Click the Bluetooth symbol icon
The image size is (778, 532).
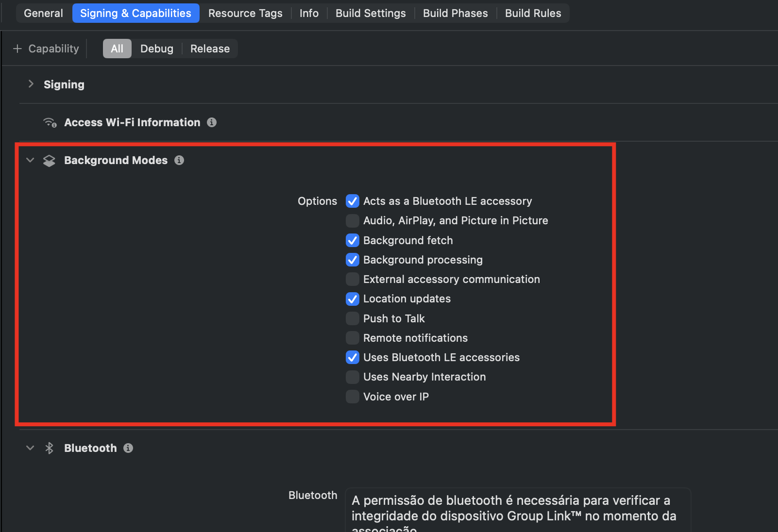pos(49,448)
